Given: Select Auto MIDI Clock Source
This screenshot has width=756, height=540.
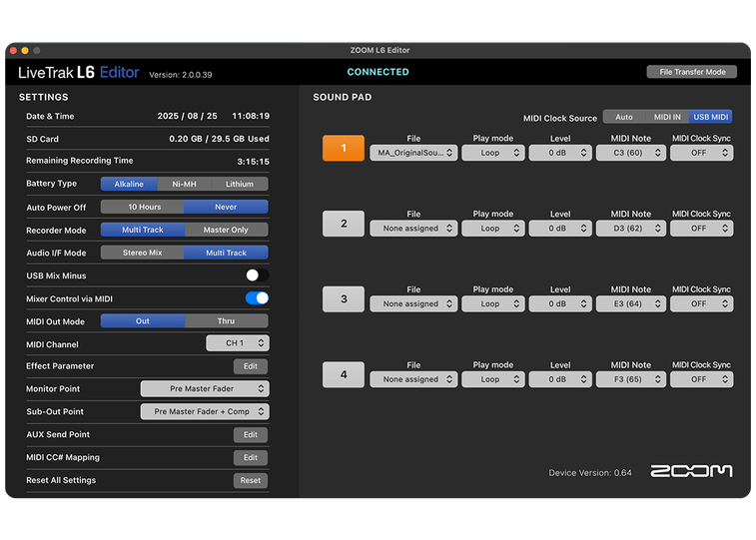Looking at the screenshot, I should click(623, 117).
